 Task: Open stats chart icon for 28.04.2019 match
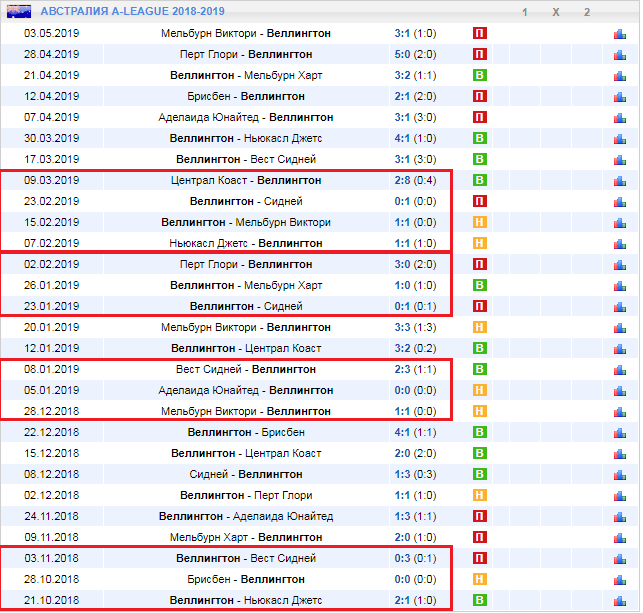pyautogui.click(x=620, y=55)
